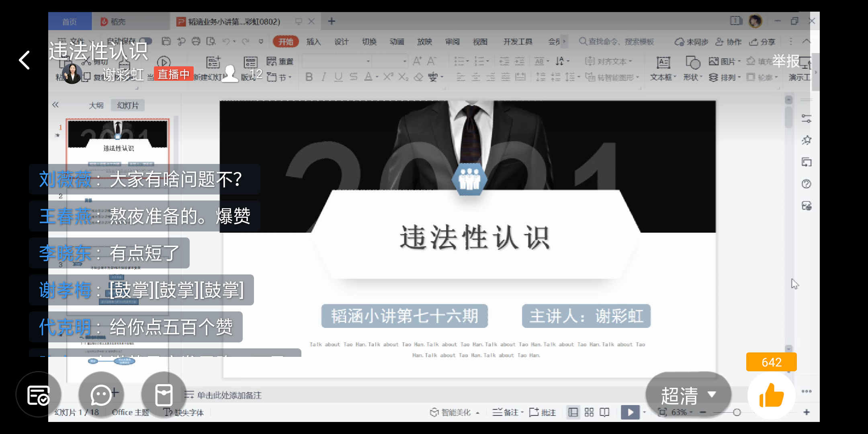Open the font name combo box

click(337, 61)
